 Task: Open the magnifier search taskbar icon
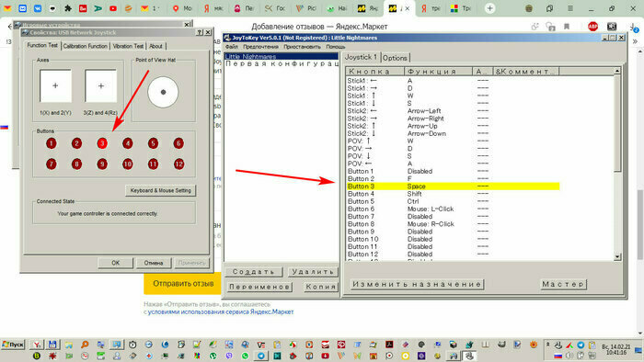pos(85,345)
